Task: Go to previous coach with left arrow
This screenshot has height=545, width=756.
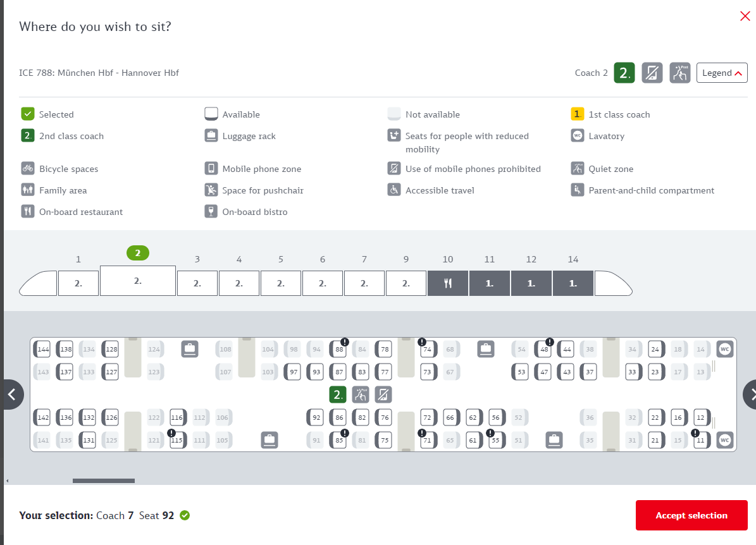Action: click(11, 395)
